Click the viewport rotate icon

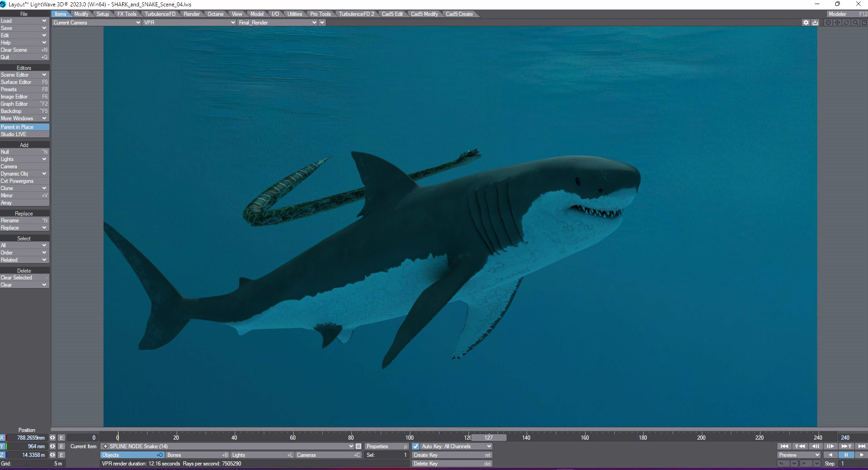pyautogui.click(x=846, y=23)
